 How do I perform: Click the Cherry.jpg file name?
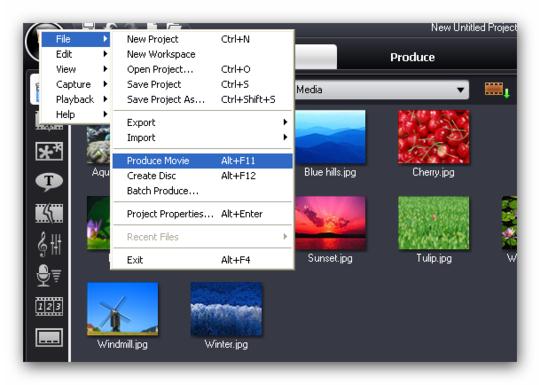[433, 173]
